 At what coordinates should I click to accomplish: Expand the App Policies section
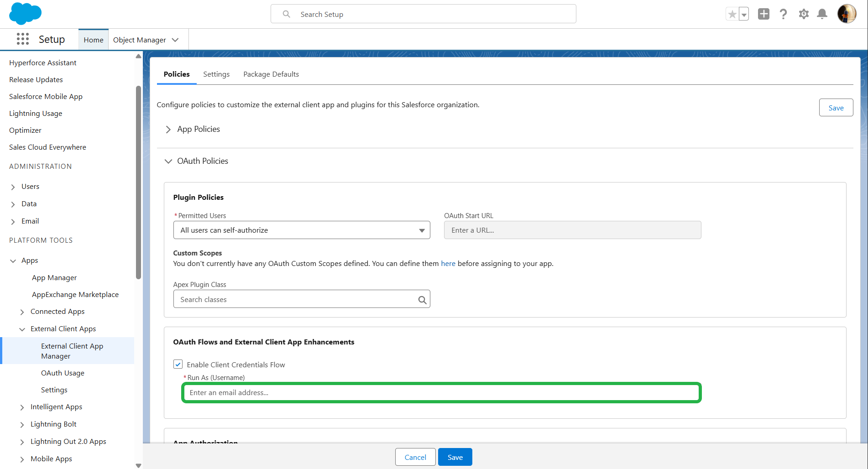168,130
